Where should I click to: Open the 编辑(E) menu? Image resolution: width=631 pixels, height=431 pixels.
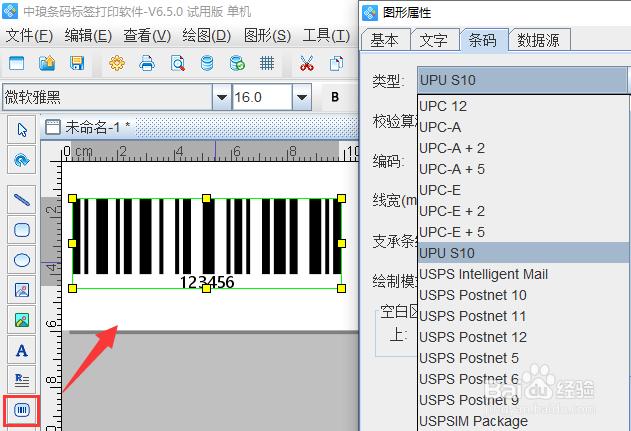(x=88, y=36)
